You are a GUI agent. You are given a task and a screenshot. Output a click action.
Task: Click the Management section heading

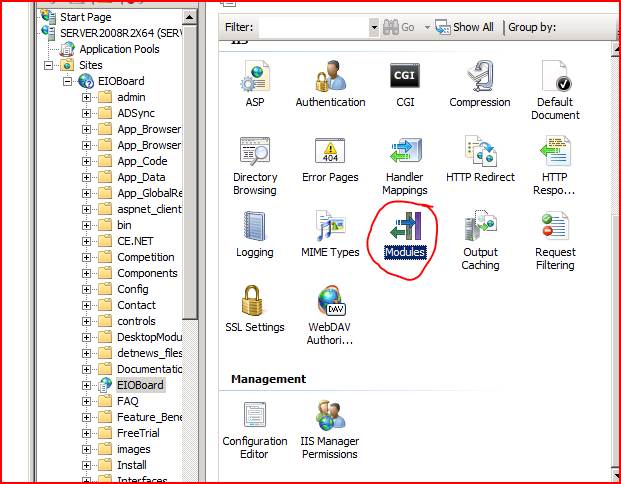click(x=269, y=379)
